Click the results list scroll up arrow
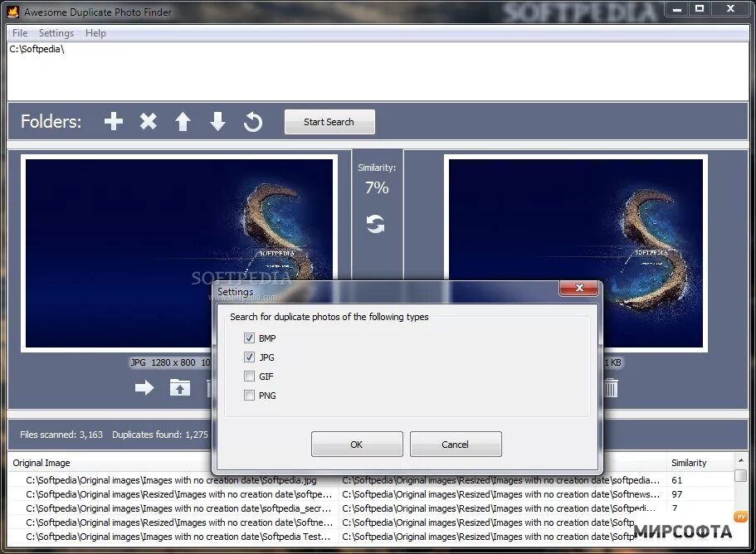This screenshot has height=554, width=756. pos(740,461)
